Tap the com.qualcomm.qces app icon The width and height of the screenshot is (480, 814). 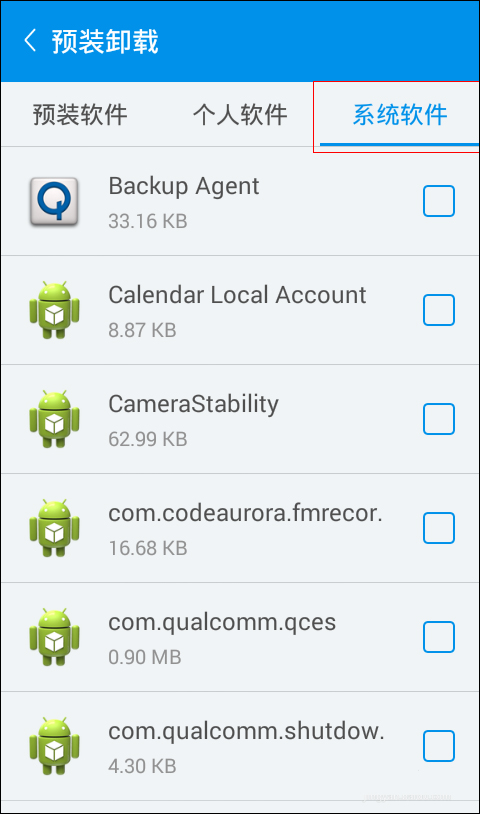[54, 637]
